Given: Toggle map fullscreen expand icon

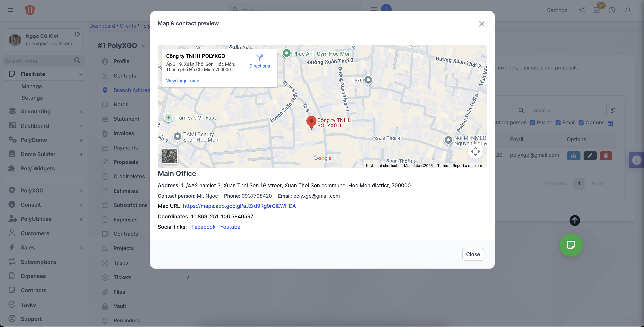Looking at the screenshot, I should pos(475,151).
